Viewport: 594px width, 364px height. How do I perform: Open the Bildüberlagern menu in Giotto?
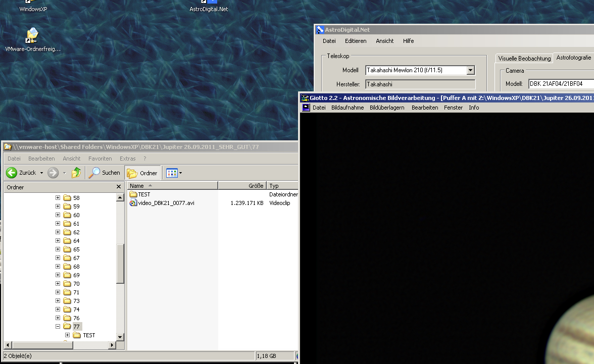(387, 108)
